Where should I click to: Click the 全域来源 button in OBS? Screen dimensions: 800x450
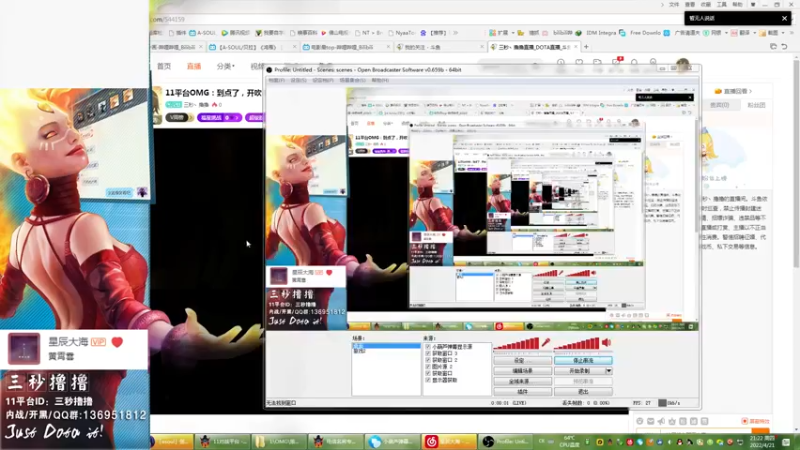pos(522,381)
